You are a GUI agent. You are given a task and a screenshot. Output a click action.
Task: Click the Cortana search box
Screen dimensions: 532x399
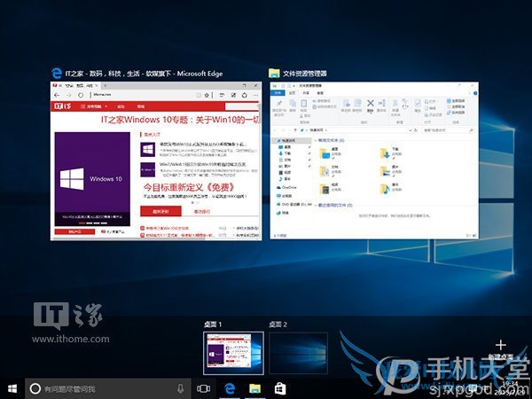tap(108, 389)
